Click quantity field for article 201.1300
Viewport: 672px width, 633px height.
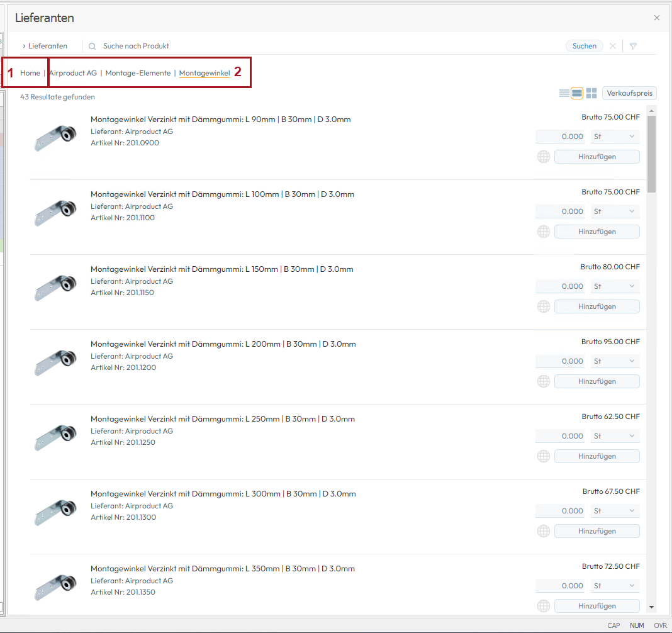[x=560, y=511]
